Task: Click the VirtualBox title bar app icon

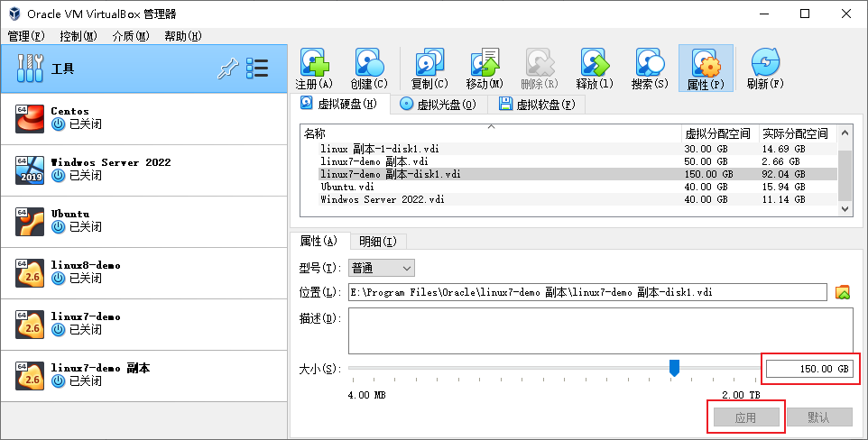Action: (15, 14)
